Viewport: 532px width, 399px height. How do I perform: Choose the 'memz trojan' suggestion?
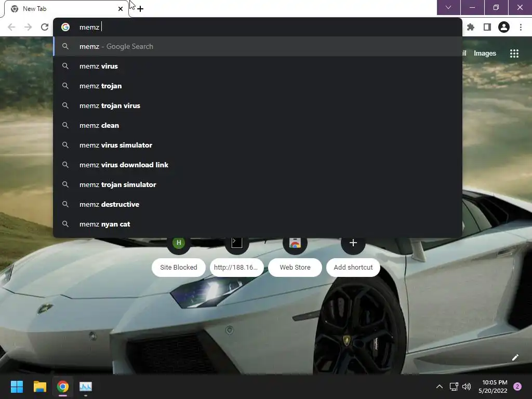click(x=258, y=86)
